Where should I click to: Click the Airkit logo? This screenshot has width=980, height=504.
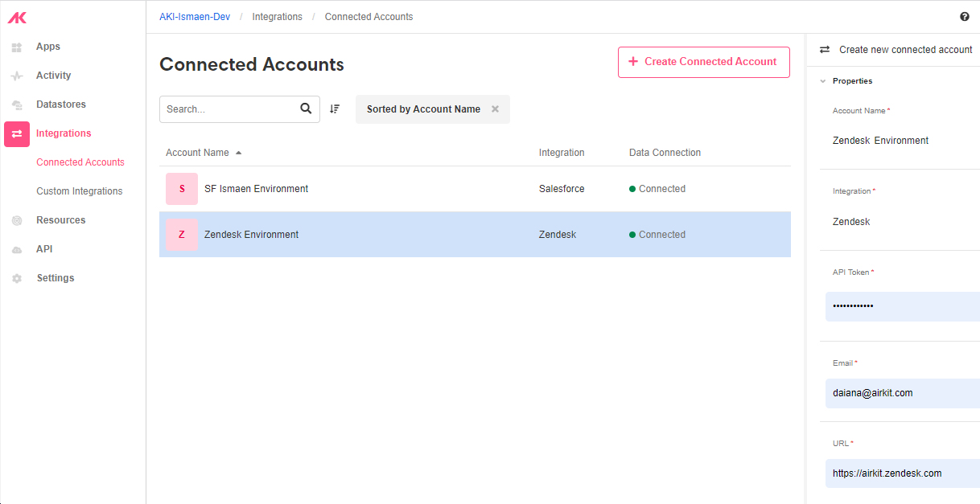17,18
